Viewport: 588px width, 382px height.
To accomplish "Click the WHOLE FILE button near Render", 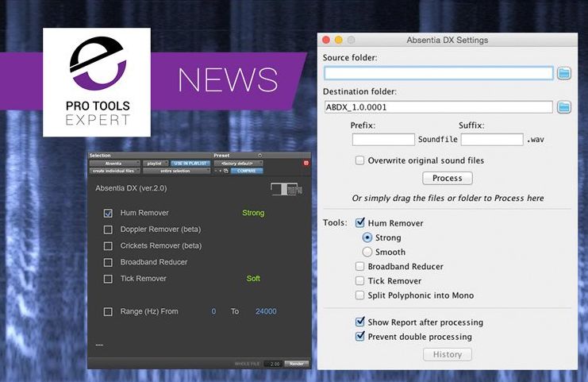I will (x=247, y=364).
